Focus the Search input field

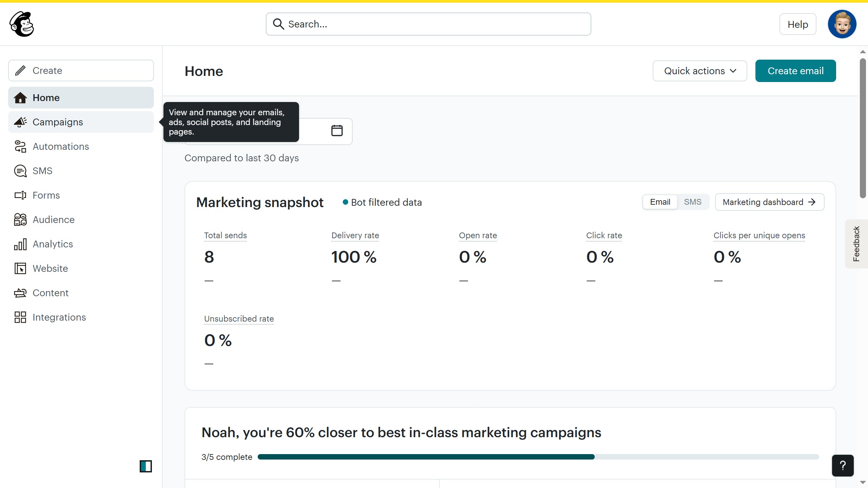tap(429, 24)
